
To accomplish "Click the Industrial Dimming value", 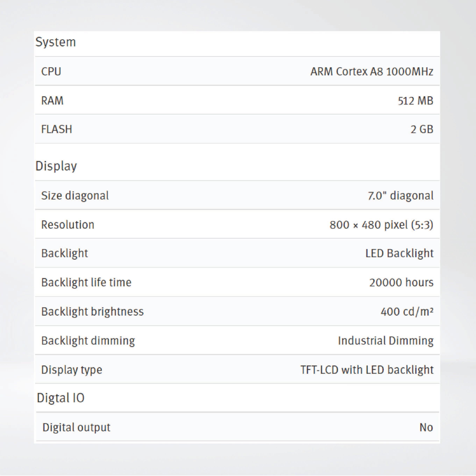I will click(x=386, y=341).
